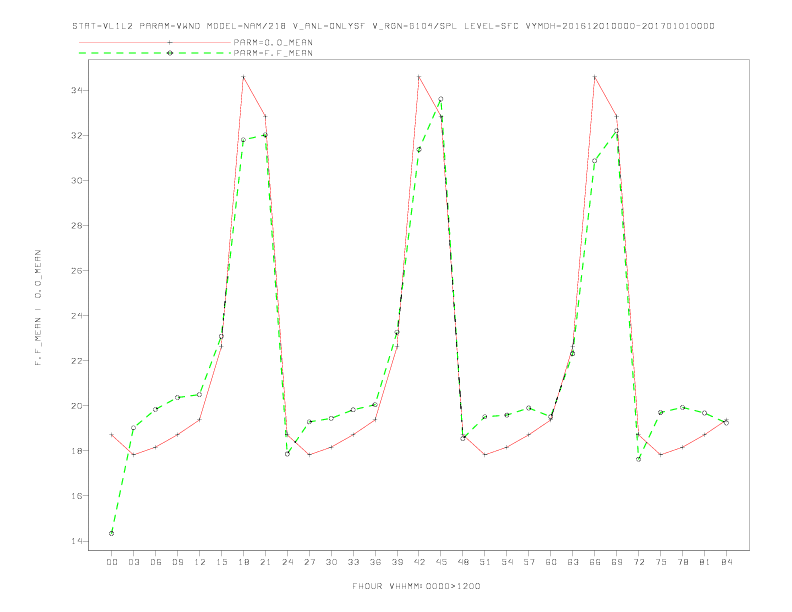Screen dimensions: 792x612
Task: Click the plot title starting STAT=VL1L2
Action: [x=393, y=26]
